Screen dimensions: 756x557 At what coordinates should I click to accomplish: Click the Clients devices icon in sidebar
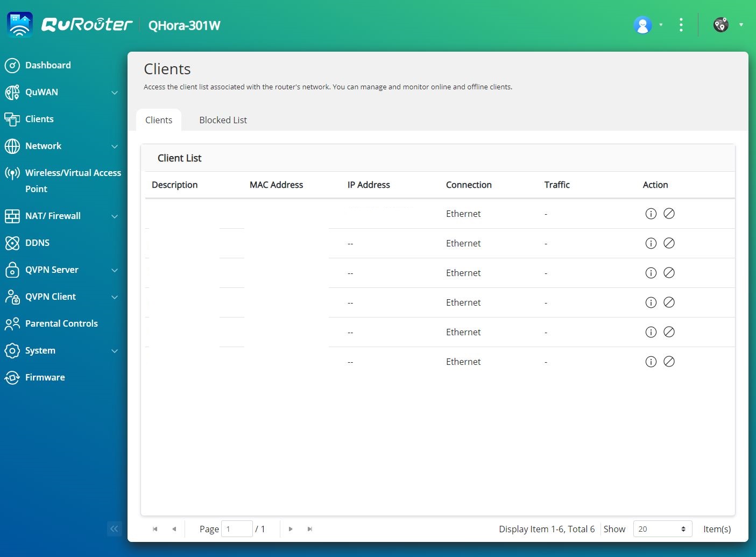[x=12, y=119]
